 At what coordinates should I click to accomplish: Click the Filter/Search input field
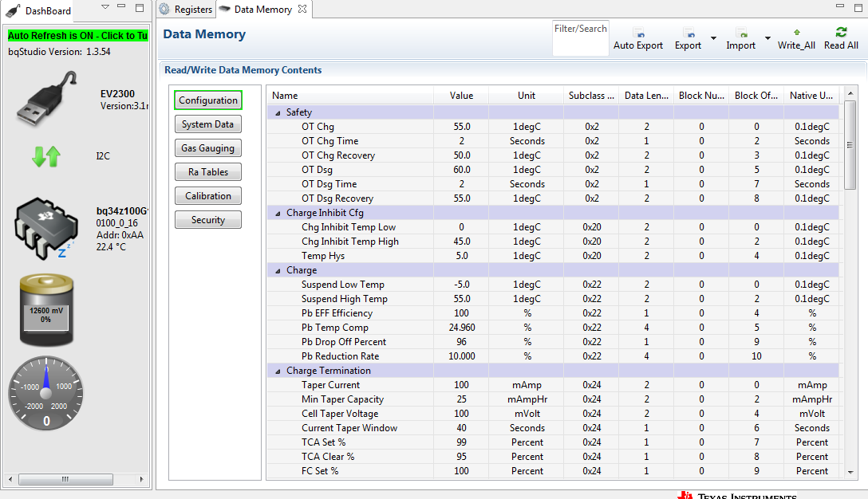580,38
